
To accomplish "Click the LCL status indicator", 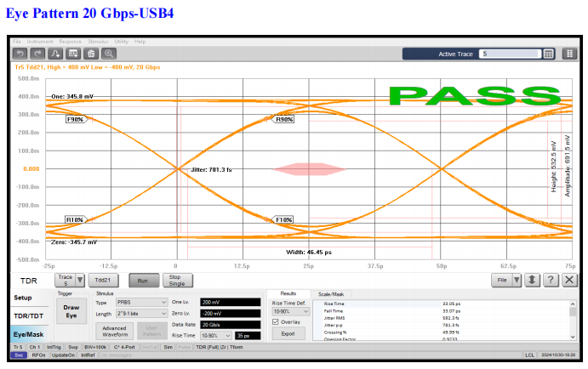I will (529, 355).
